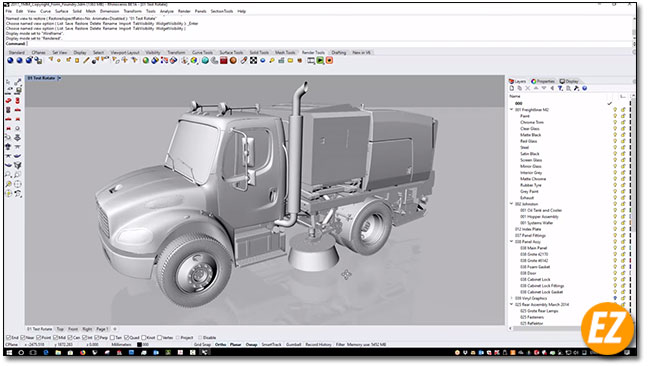Switch to the Display panel tab
The width and height of the screenshot is (650, 366).
pos(569,81)
